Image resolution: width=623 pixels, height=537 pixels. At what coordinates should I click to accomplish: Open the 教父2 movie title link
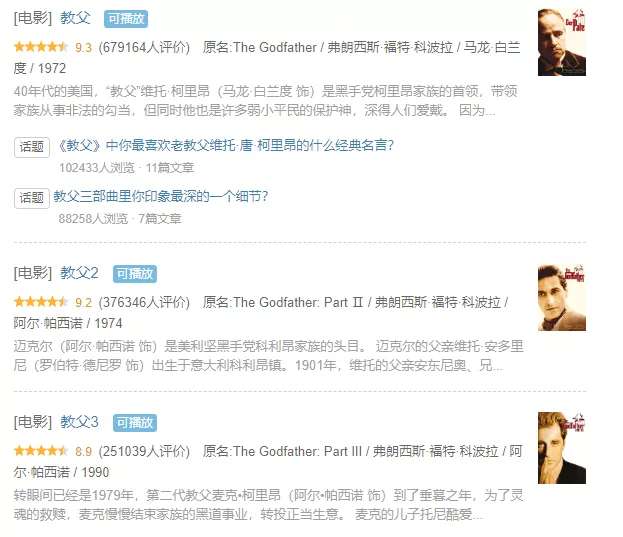point(79,273)
